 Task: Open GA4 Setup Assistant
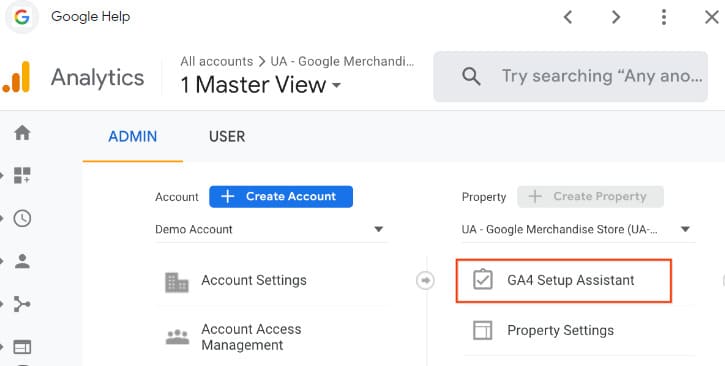[x=564, y=281]
